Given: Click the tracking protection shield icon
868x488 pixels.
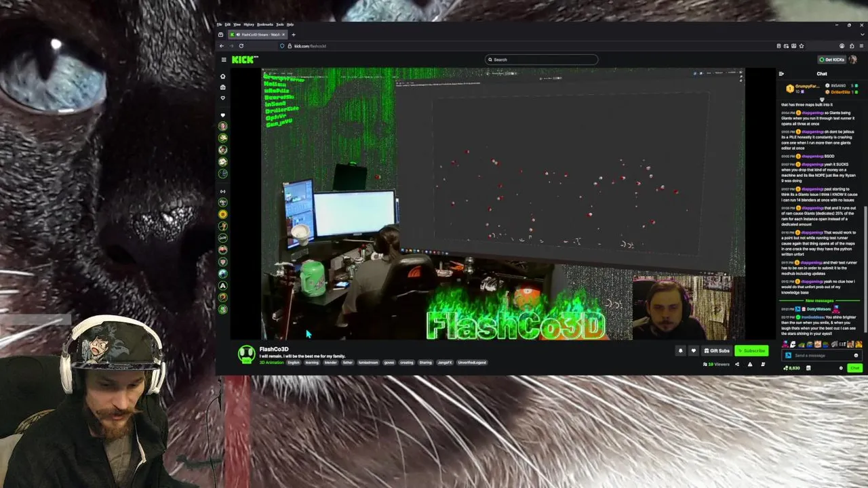Looking at the screenshot, I should point(282,46).
